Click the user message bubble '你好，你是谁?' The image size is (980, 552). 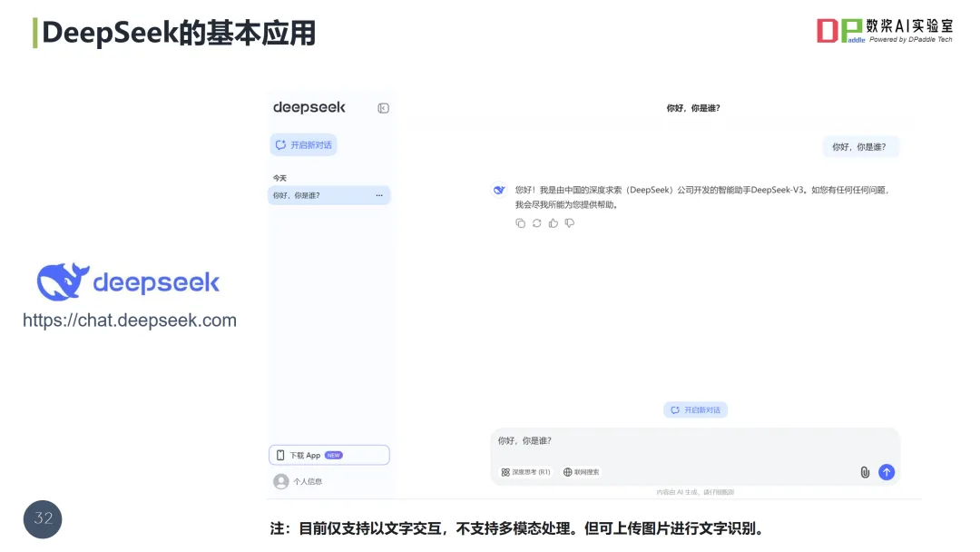click(860, 147)
